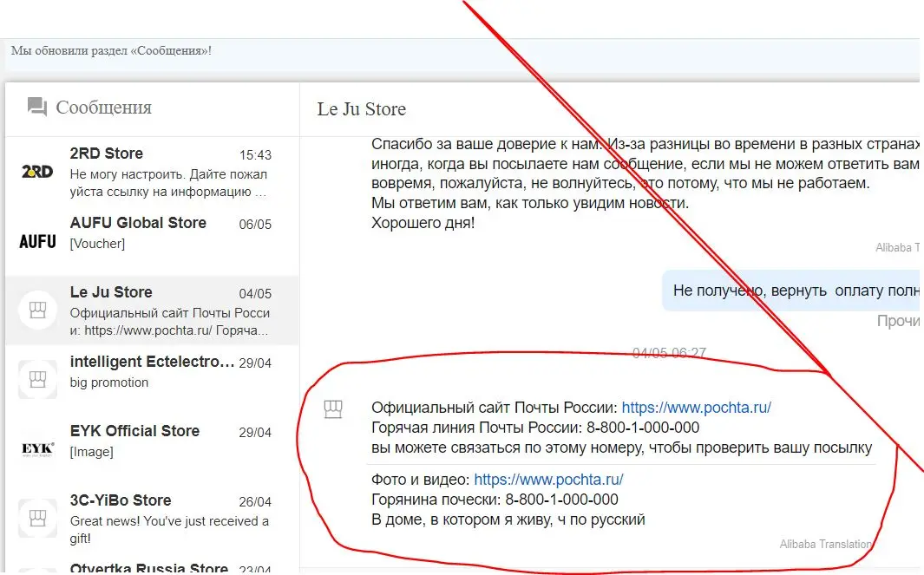Click the 3C-YiBo Store avatar icon
Viewport: 924px width, 575px height.
[x=37, y=518]
